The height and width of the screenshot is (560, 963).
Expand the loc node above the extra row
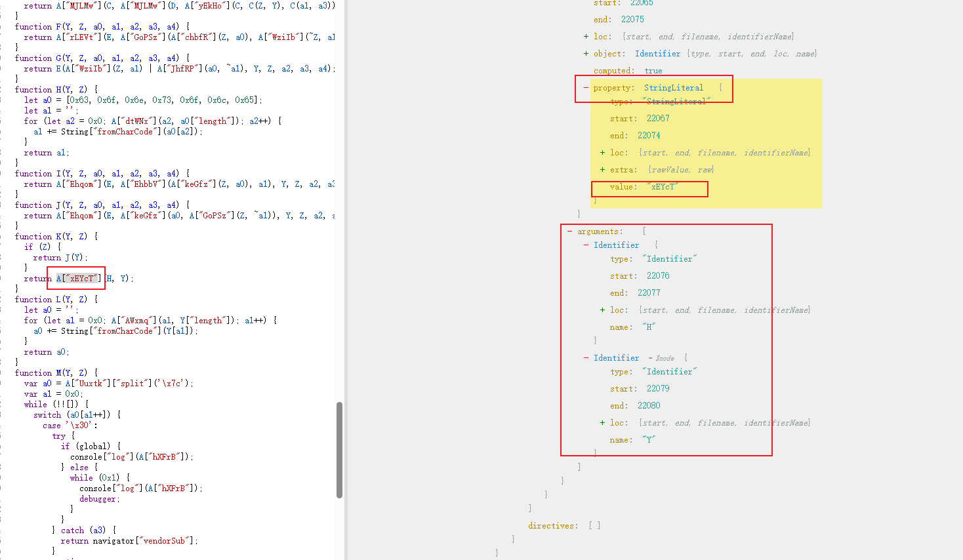[602, 153]
